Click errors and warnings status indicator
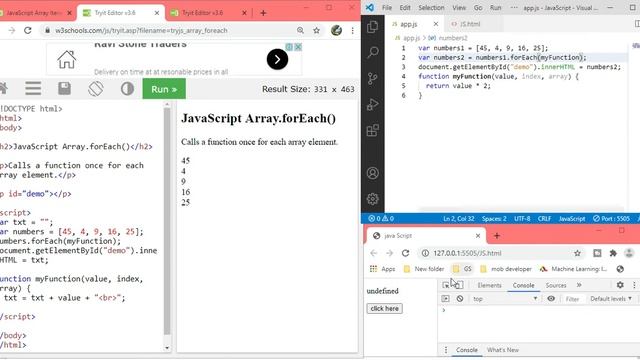The image size is (640, 360). (x=381, y=218)
